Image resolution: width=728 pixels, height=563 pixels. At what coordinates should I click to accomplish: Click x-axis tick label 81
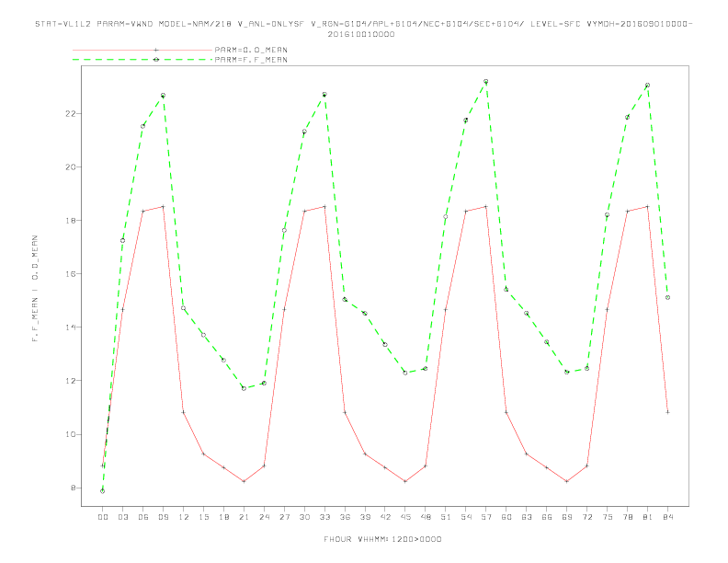click(x=648, y=517)
